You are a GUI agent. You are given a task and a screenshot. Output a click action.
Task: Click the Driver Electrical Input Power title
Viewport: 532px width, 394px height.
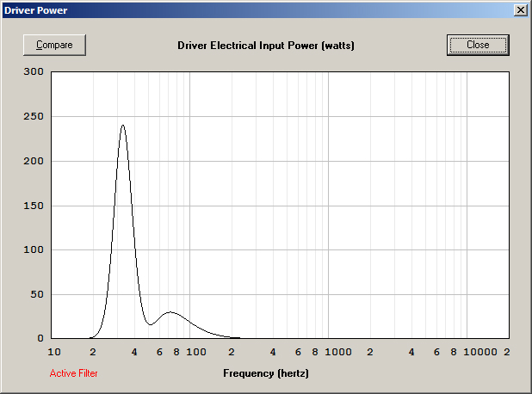coord(266,46)
